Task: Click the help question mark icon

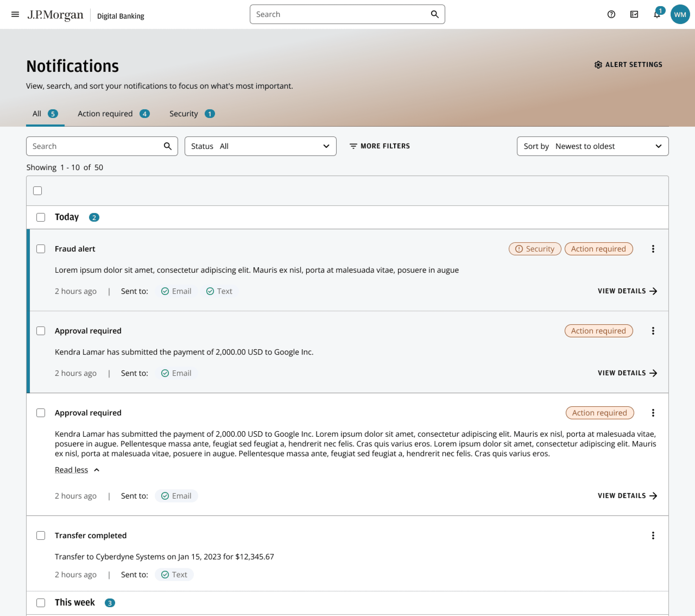Action: [611, 14]
